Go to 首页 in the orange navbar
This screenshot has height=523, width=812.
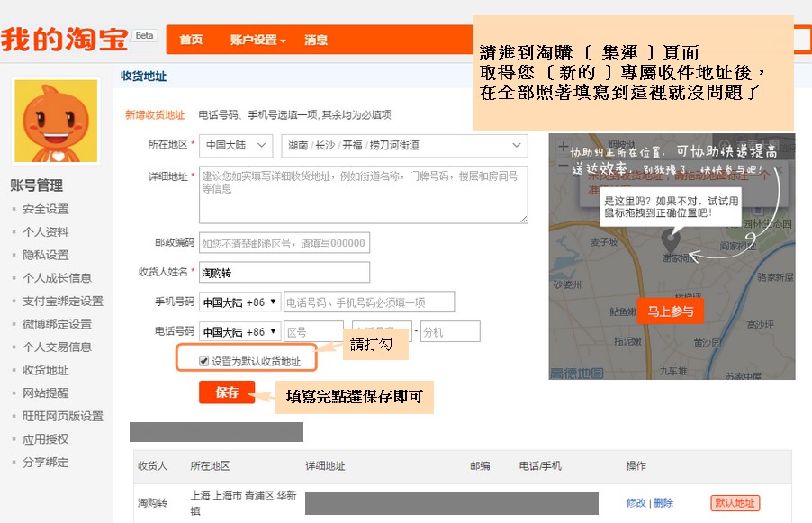(191, 40)
